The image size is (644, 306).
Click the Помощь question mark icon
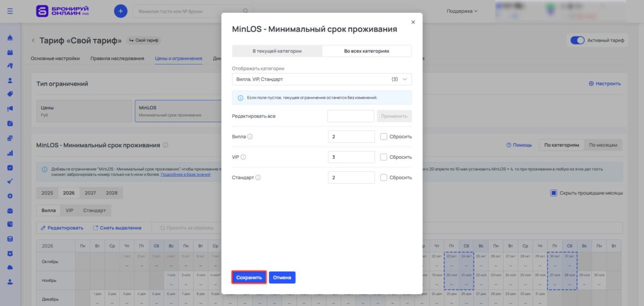click(x=509, y=145)
